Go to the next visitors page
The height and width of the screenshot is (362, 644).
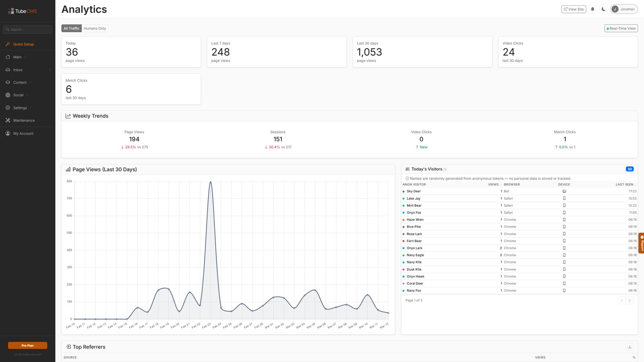[629, 300]
